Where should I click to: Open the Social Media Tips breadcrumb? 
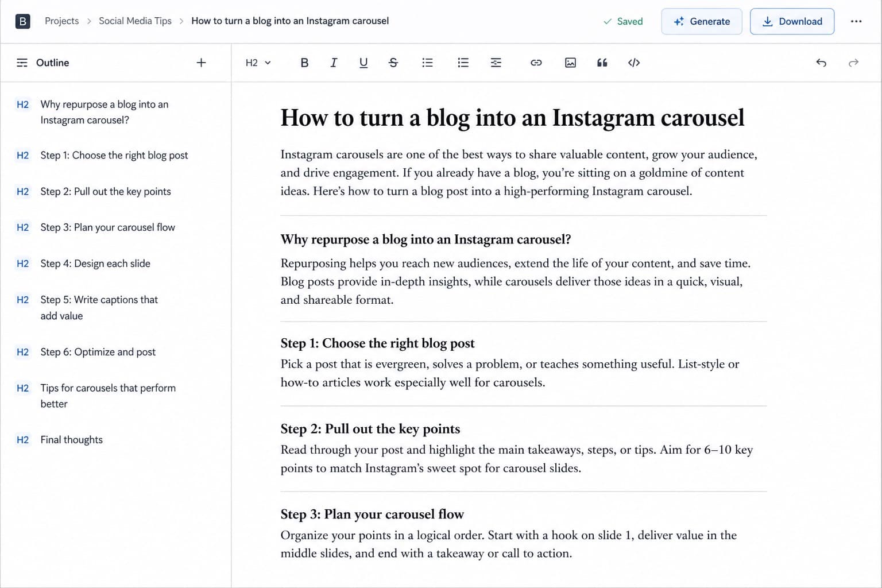135,21
